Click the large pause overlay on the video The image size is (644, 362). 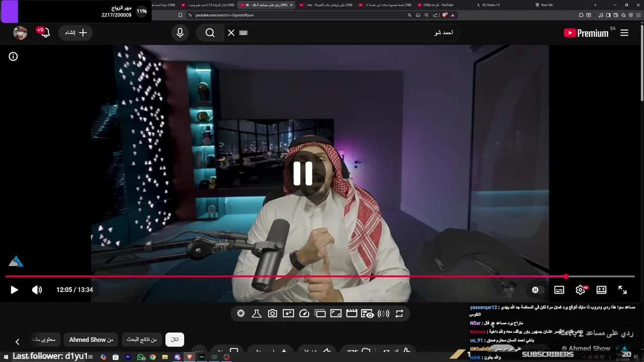tap(303, 173)
